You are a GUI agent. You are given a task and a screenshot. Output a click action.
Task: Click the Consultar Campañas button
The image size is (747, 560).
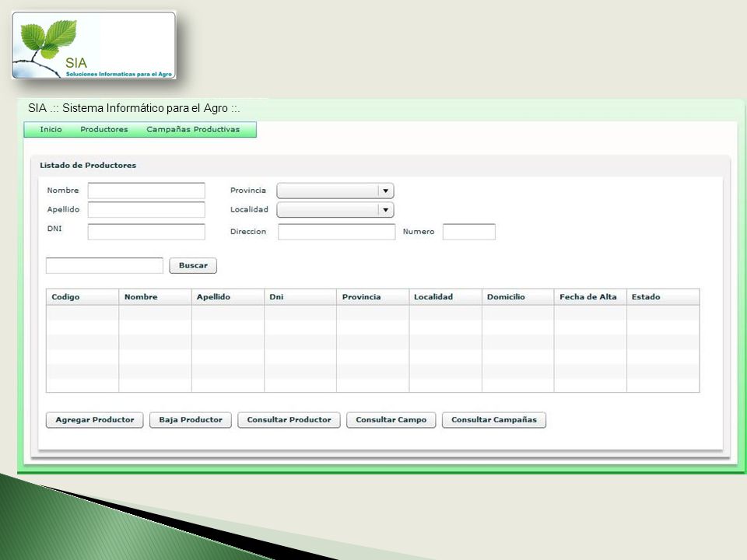(x=494, y=420)
